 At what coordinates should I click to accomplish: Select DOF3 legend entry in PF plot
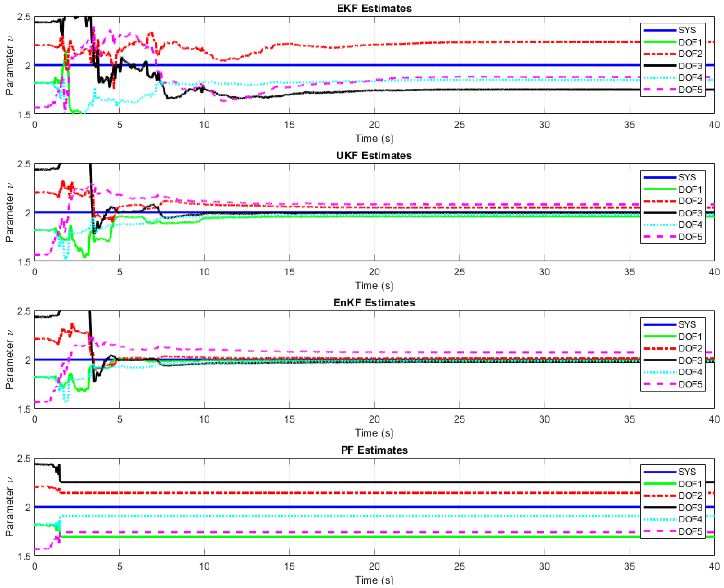[690, 508]
